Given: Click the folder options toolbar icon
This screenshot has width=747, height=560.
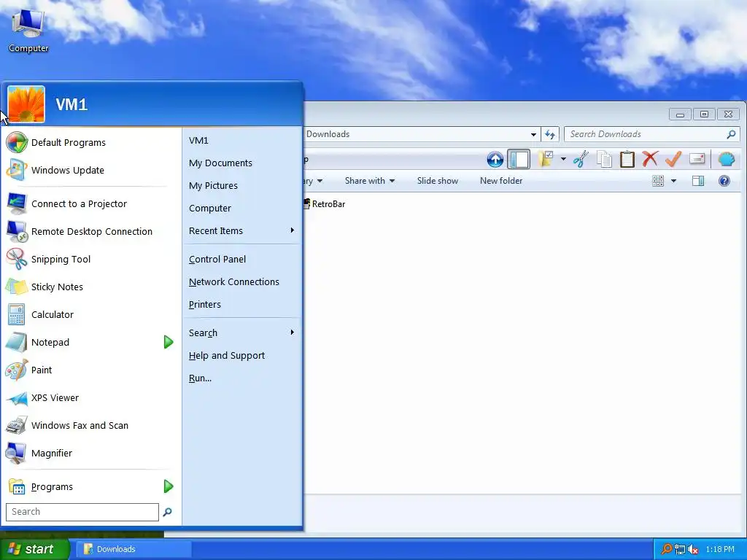Looking at the screenshot, I should pyautogui.click(x=546, y=159).
